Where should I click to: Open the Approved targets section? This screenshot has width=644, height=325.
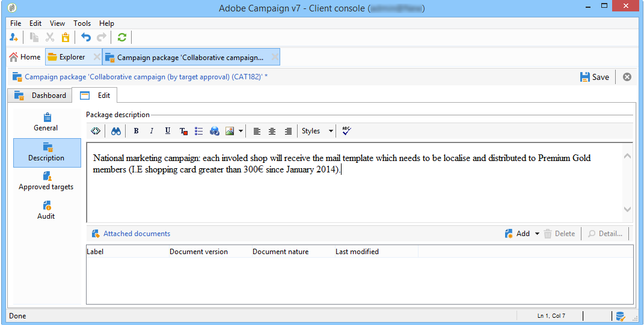click(x=46, y=181)
